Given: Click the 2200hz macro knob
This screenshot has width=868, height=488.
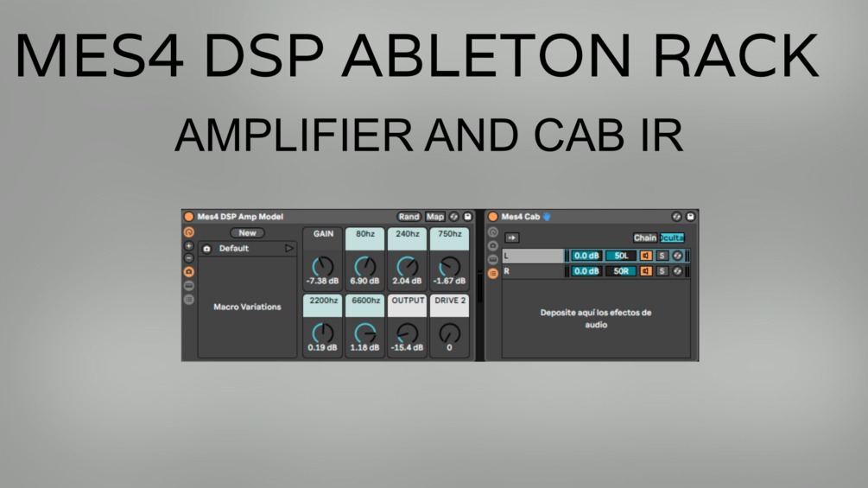Looking at the screenshot, I should (x=323, y=333).
